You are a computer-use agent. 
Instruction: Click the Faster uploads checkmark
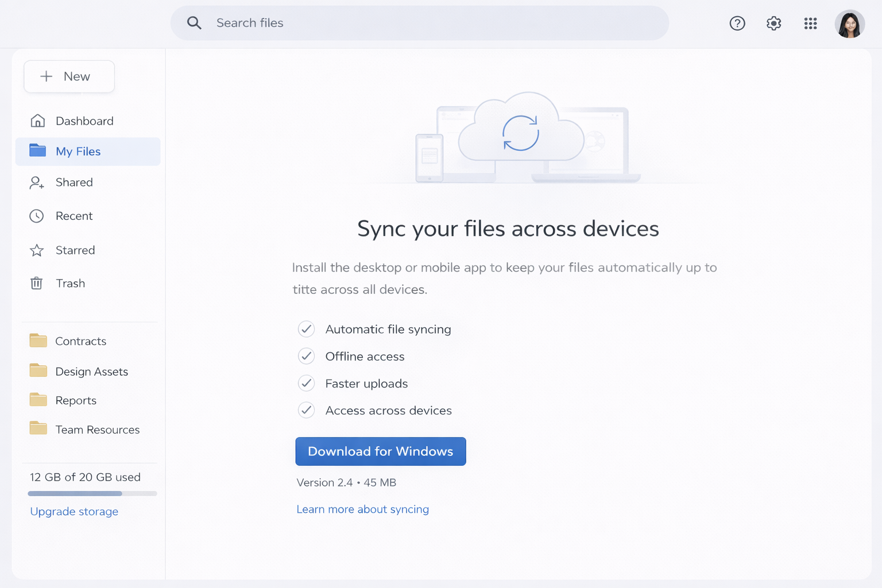point(306,383)
